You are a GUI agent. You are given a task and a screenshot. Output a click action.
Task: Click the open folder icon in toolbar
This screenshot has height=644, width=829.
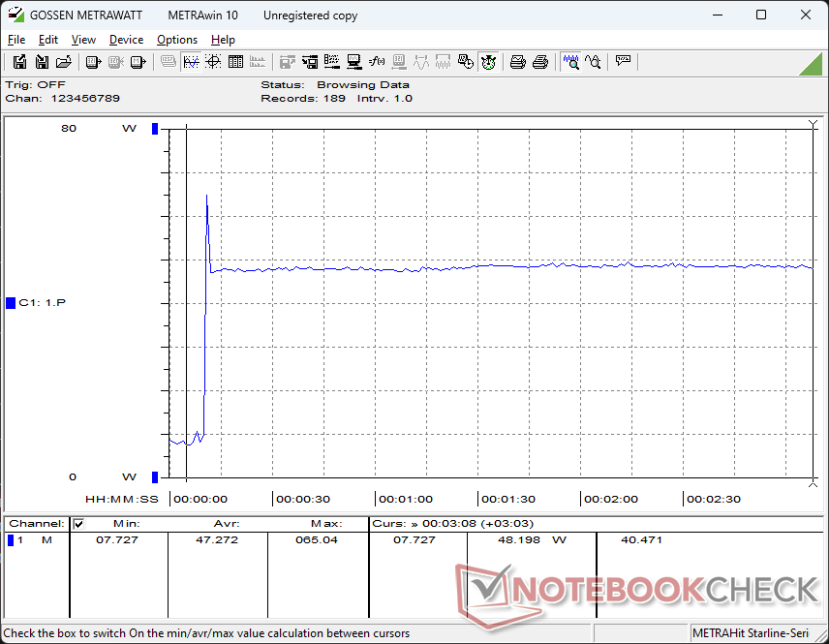coord(64,62)
